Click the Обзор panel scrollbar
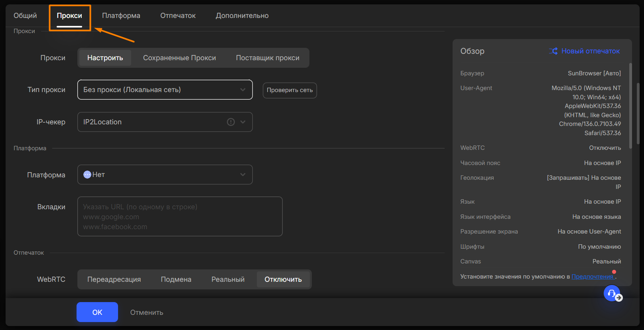Image resolution: width=644 pixels, height=330 pixels. coord(630,106)
